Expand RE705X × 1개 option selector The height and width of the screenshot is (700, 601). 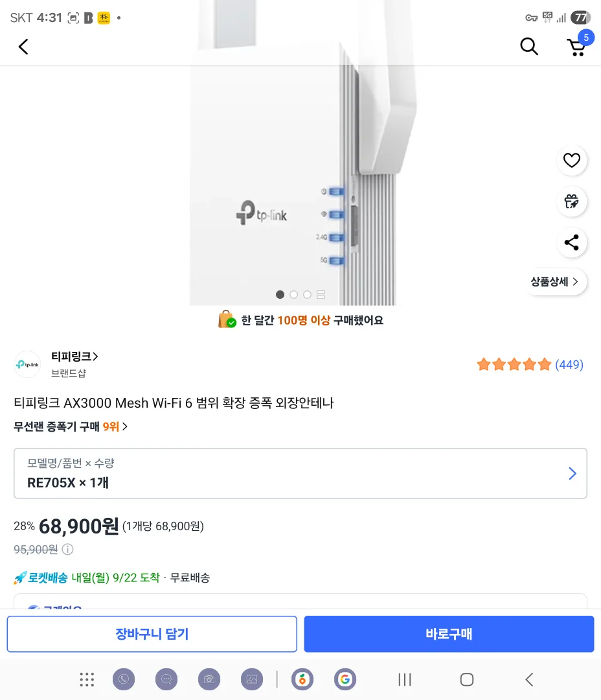(x=300, y=473)
